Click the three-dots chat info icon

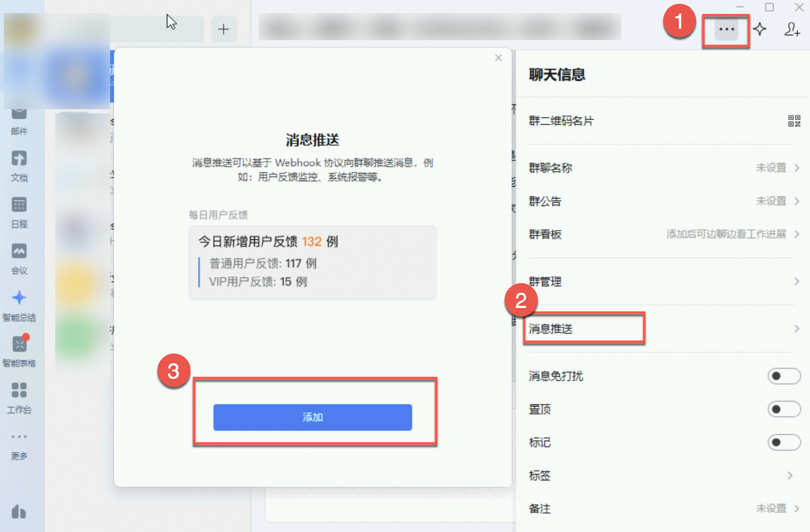tap(726, 30)
